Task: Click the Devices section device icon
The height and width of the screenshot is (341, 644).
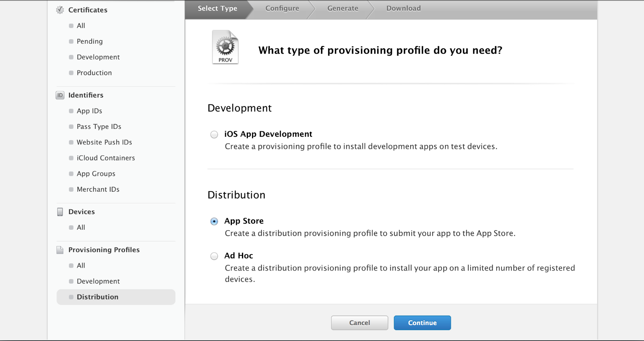Action: coord(60,212)
